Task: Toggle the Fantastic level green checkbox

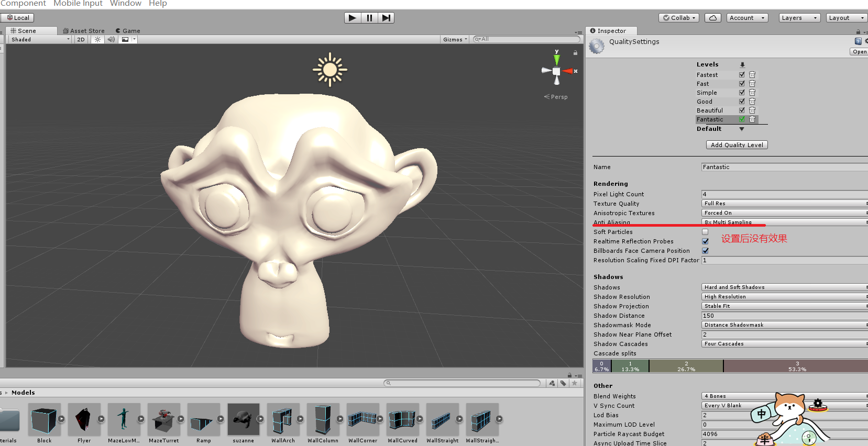Action: [742, 119]
